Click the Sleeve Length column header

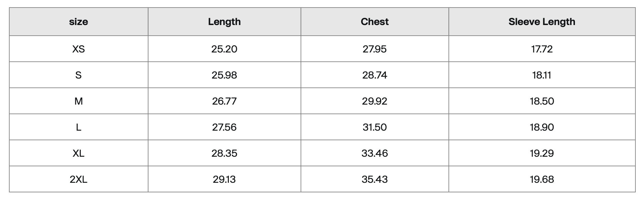542,22
